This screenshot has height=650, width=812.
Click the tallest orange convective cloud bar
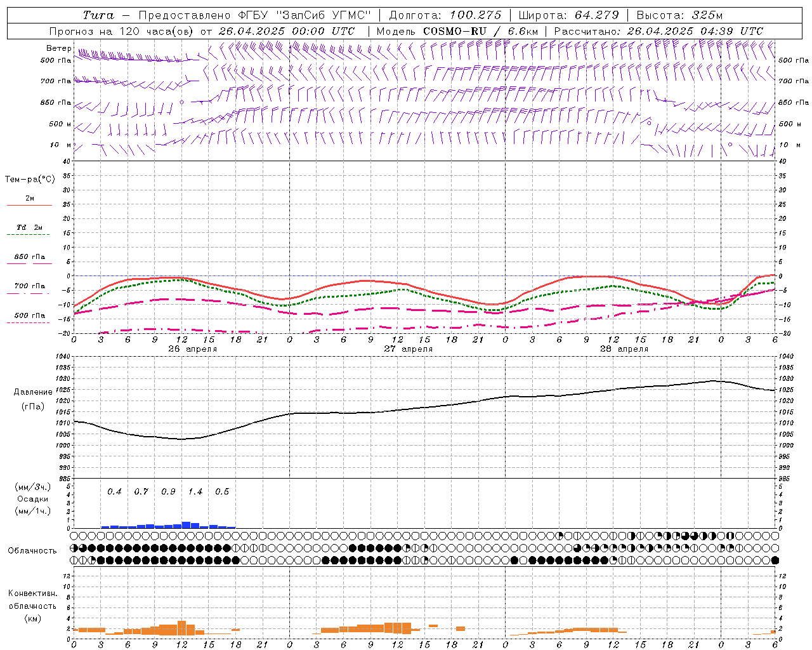point(181,628)
